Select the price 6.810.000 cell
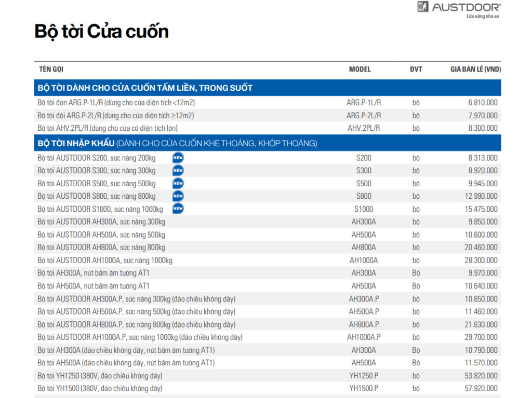532x398 pixels. click(x=483, y=103)
